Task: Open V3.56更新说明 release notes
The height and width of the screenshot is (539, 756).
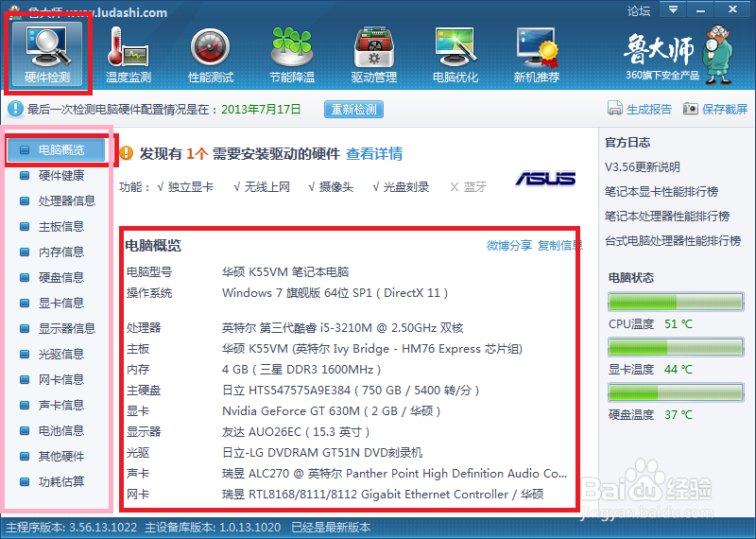Action: 643,167
